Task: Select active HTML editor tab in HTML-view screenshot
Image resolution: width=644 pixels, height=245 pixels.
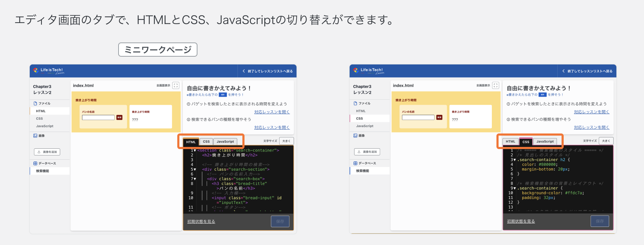Action: click(x=191, y=142)
